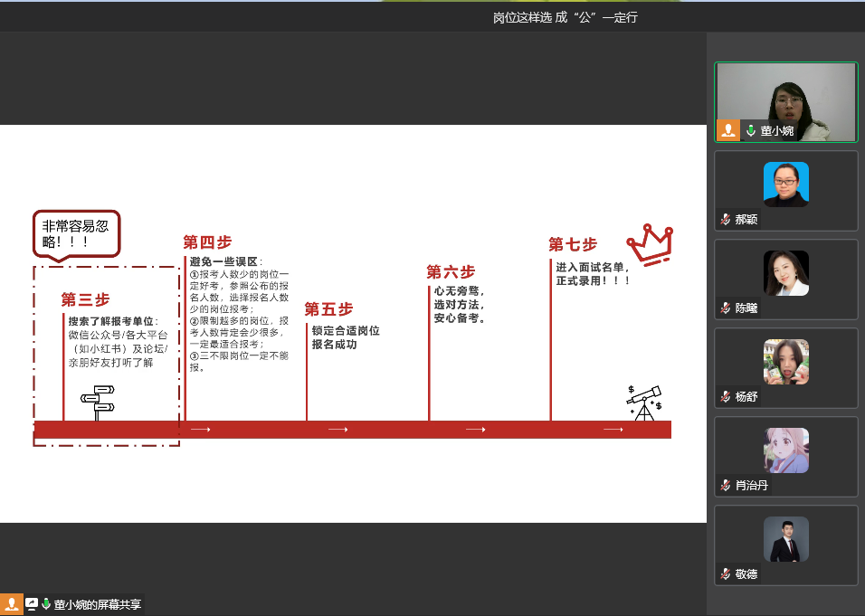Screen dimensions: 865x616
Task: Click the orange host icon in bottom-left corner
Action: click(x=11, y=604)
